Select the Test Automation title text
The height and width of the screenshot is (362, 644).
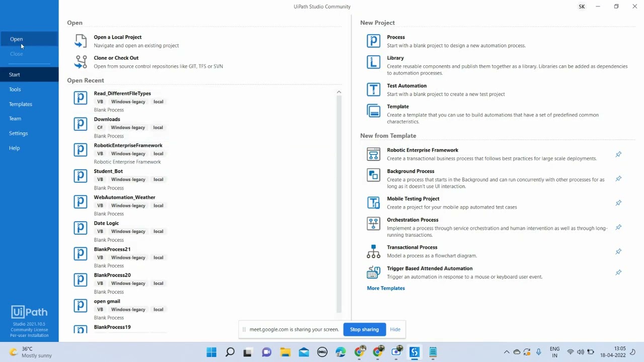tap(407, 86)
